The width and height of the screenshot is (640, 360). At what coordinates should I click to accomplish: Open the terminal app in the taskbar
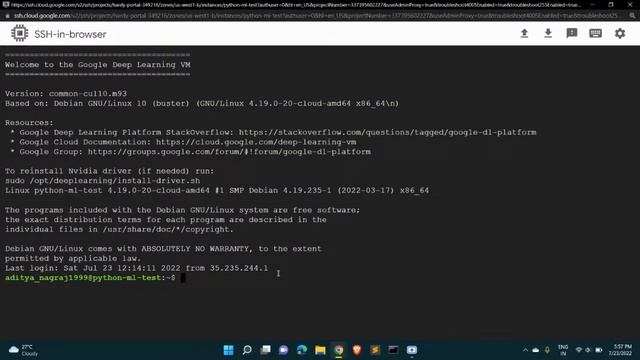[x=393, y=350]
